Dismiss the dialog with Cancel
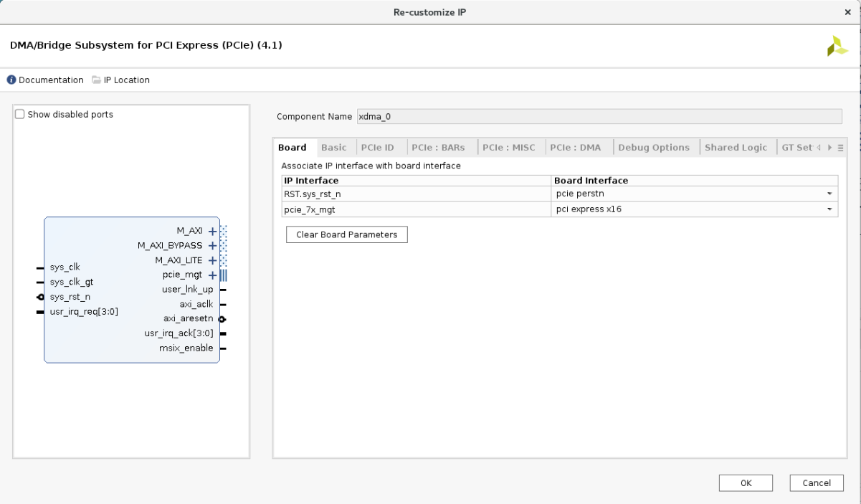 [816, 482]
